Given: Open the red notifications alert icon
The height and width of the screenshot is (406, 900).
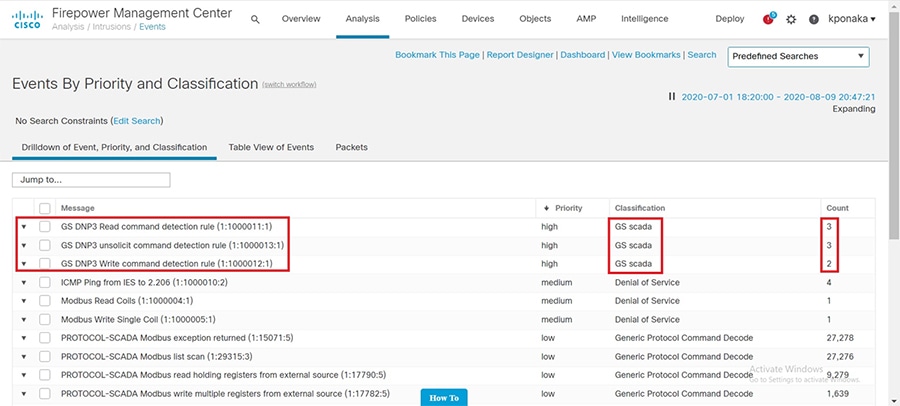Looking at the screenshot, I should (768, 19).
